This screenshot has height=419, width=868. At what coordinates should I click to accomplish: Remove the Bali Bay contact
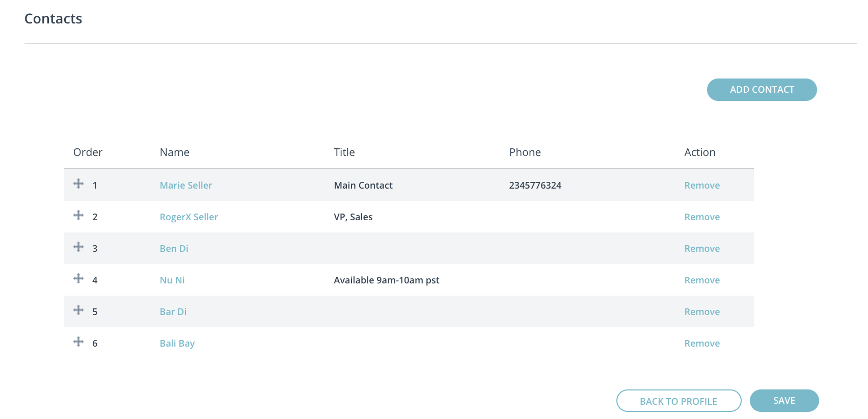(702, 344)
